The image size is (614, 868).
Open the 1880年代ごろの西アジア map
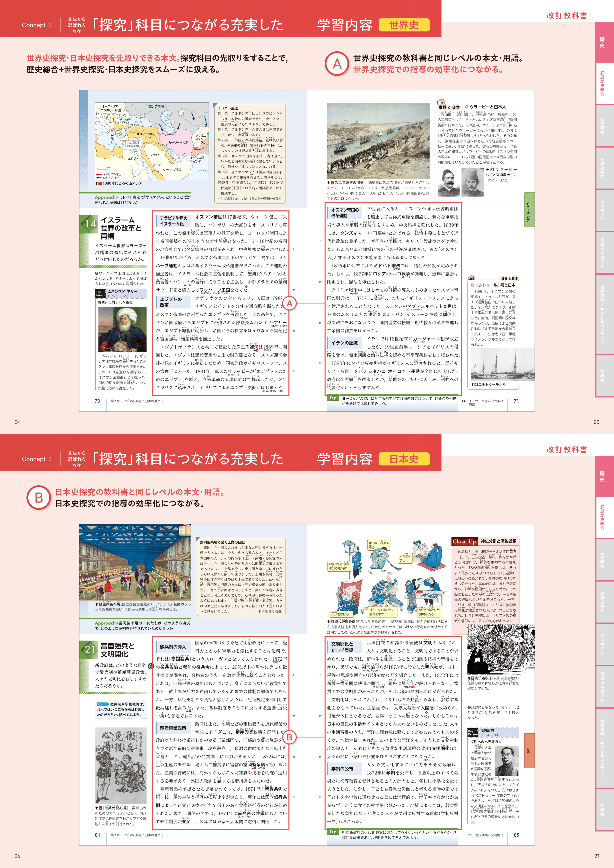(x=152, y=141)
